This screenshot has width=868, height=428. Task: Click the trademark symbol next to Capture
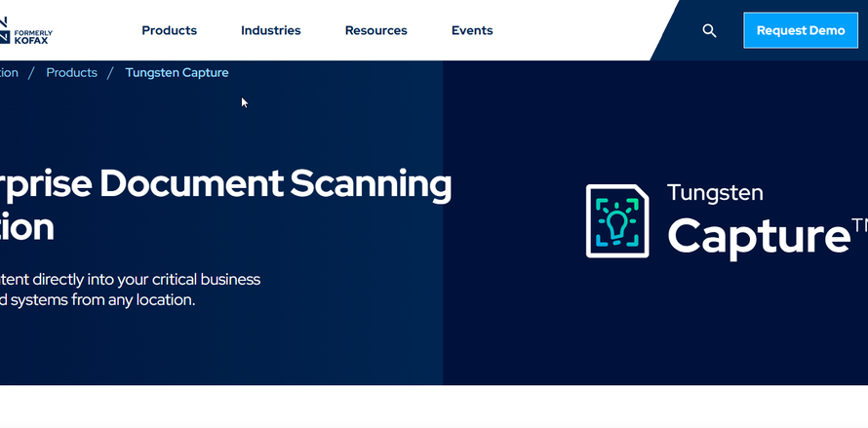coord(858,225)
